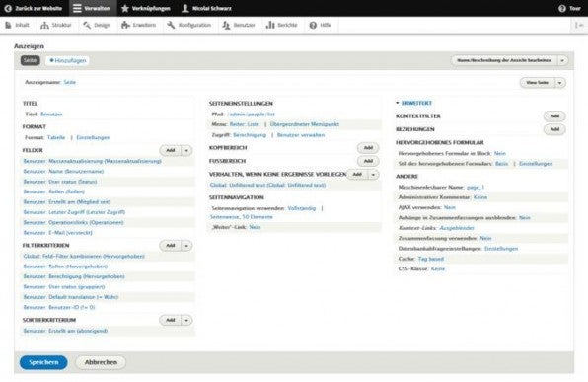588x382 pixels.
Task: Click Add button for Kontextfilter
Action: pyautogui.click(x=554, y=116)
